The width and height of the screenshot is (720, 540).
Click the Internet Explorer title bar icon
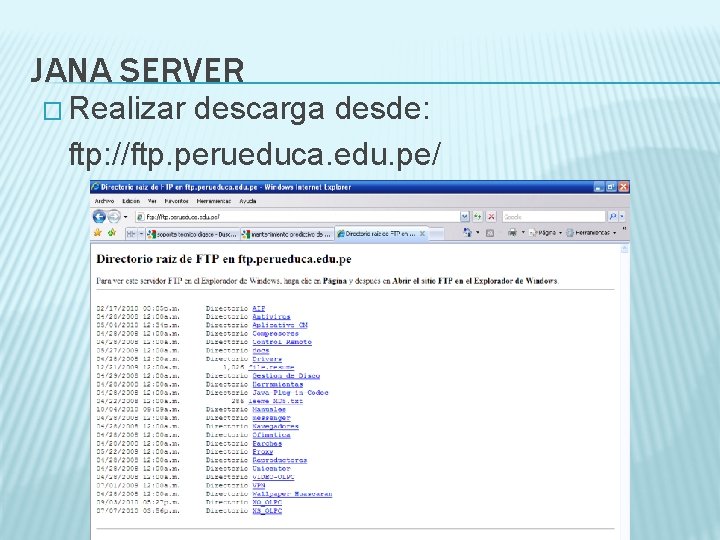click(95, 186)
